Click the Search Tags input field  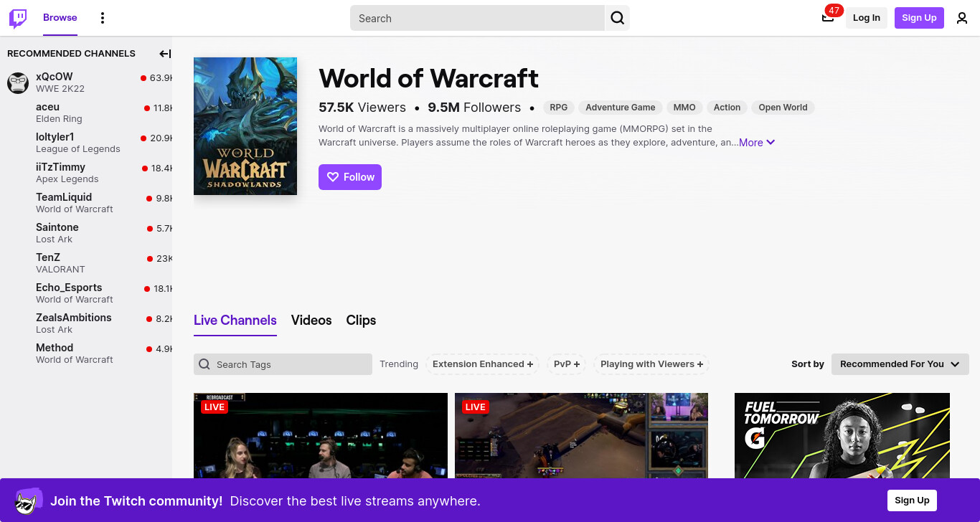(283, 364)
